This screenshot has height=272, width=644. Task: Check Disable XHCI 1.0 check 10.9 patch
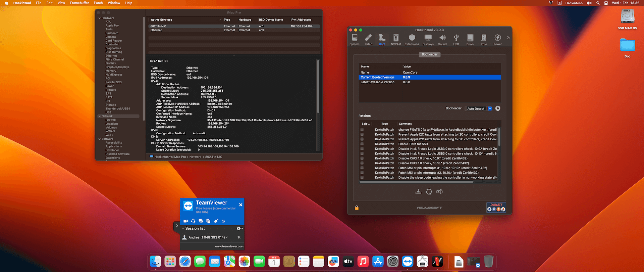coord(362,158)
